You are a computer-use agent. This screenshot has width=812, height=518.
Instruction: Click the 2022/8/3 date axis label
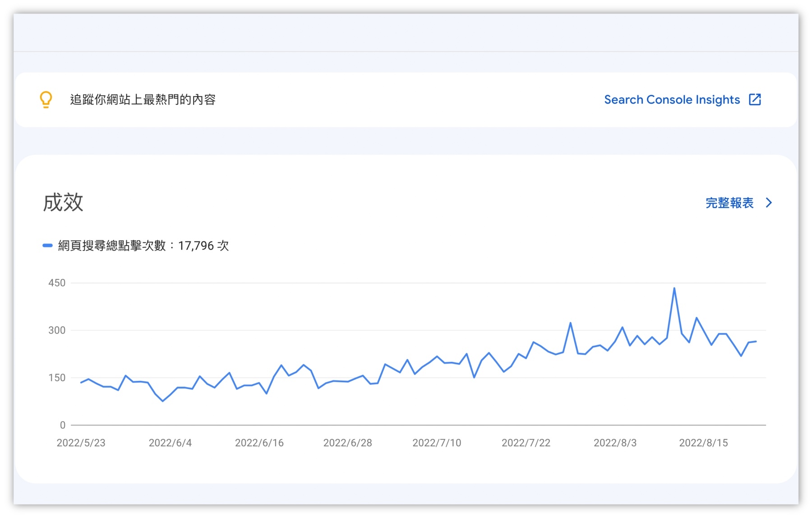[615, 443]
